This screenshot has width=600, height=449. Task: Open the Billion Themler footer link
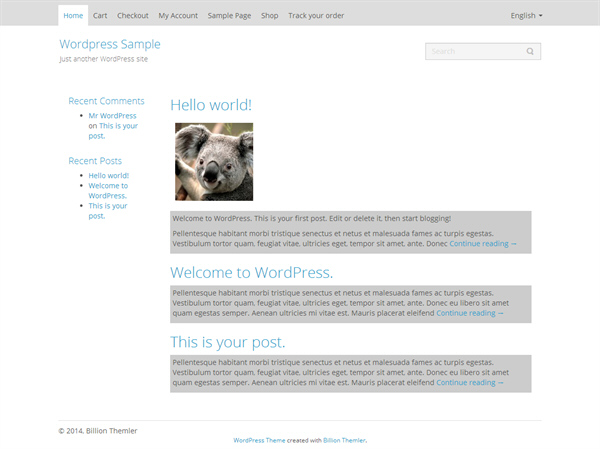pos(344,441)
